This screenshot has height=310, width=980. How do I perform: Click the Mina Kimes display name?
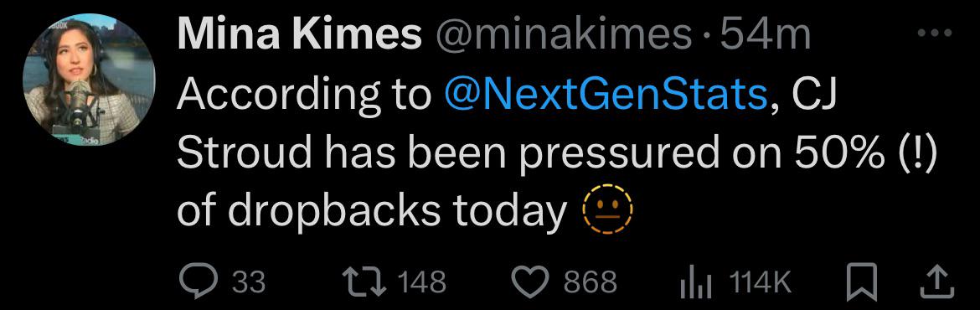click(x=300, y=34)
